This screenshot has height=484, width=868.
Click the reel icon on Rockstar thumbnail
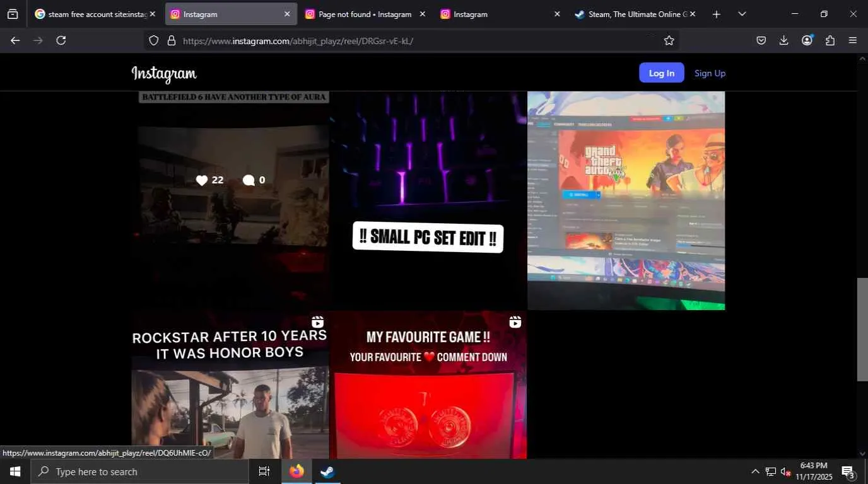click(317, 322)
